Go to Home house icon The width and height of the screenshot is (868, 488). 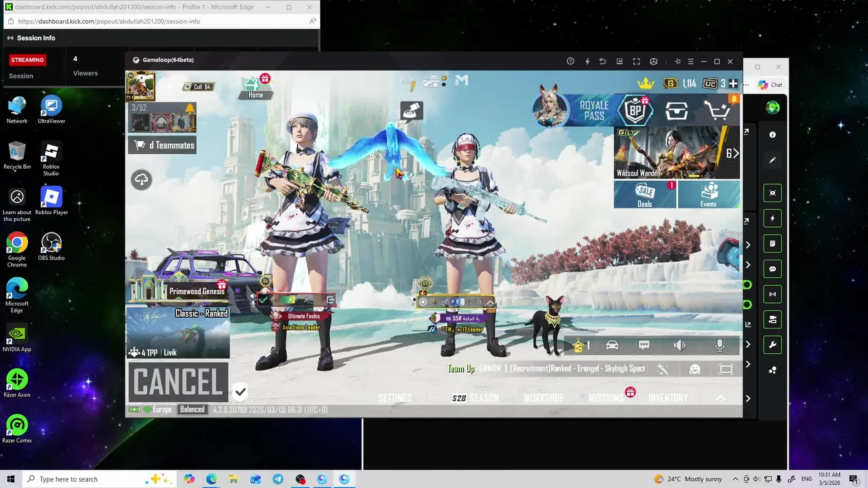(x=256, y=87)
